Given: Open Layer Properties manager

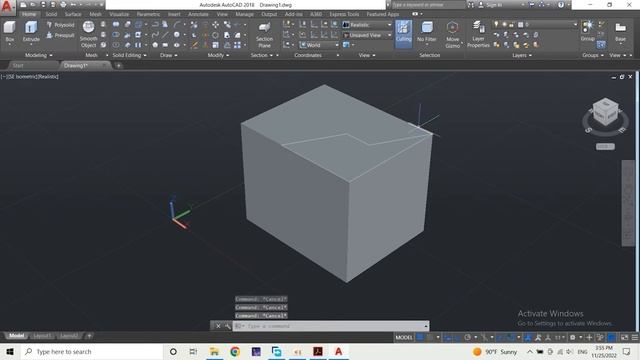Looking at the screenshot, I should [478, 35].
